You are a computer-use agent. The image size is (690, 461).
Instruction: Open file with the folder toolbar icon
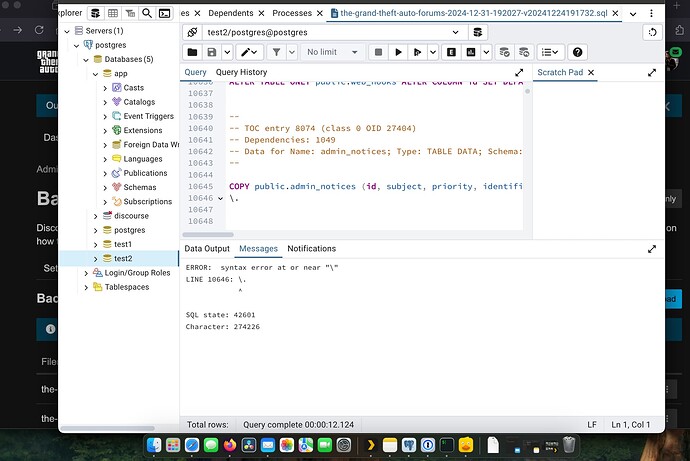click(x=192, y=52)
